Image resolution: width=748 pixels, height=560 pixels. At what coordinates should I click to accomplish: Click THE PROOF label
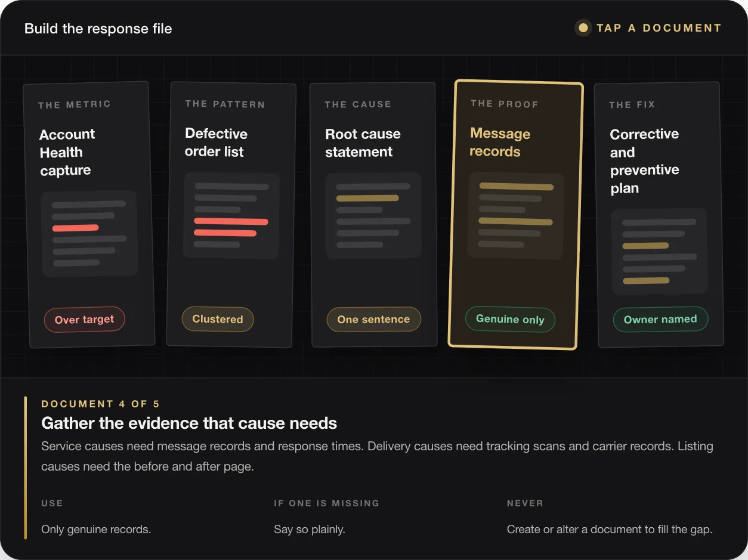click(x=504, y=104)
